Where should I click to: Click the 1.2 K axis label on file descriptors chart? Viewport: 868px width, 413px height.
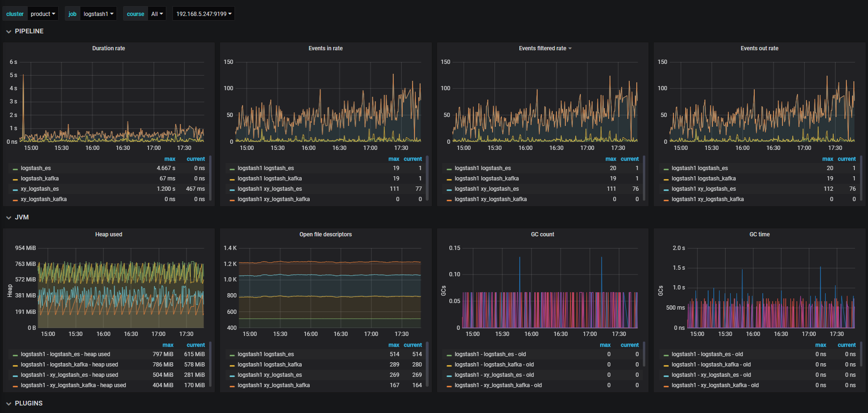pos(230,264)
